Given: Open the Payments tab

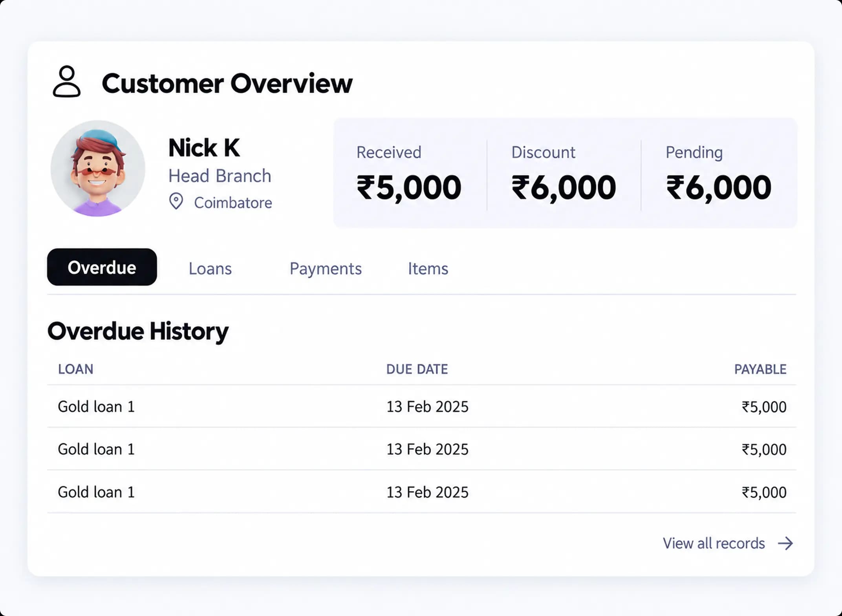Looking at the screenshot, I should click(326, 269).
